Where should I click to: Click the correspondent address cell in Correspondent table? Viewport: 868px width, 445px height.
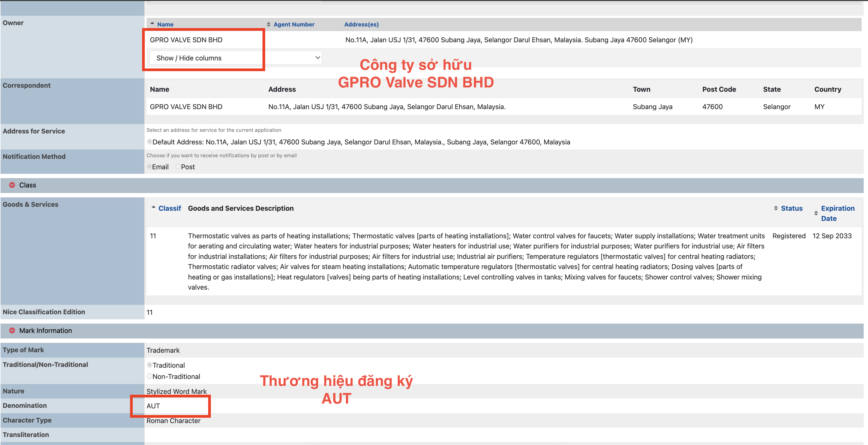pos(387,107)
